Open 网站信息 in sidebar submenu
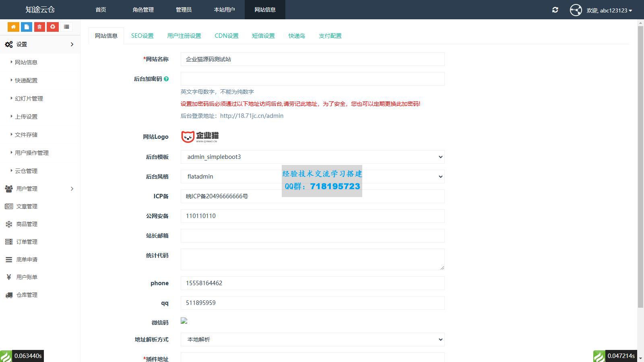This screenshot has width=644, height=362. [x=26, y=62]
